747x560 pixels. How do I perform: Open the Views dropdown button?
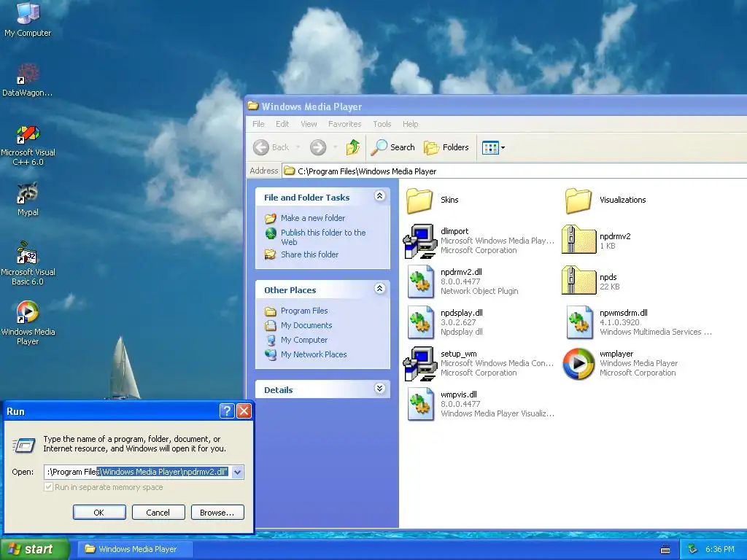[493, 147]
